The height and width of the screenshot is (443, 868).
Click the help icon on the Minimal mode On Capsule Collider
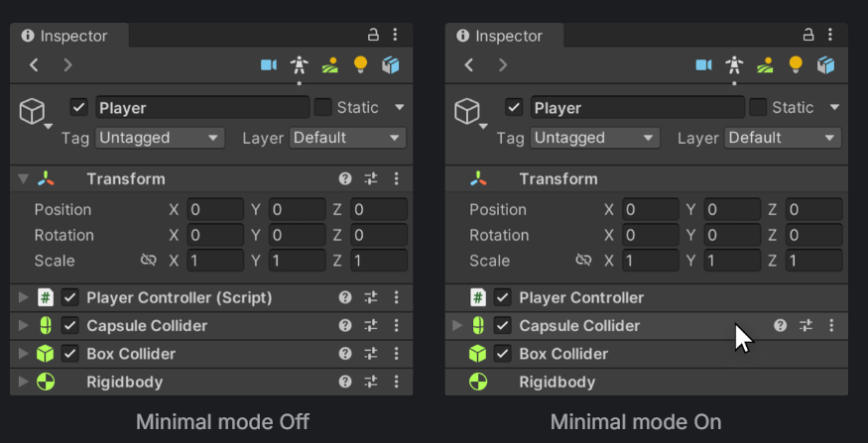click(x=781, y=325)
